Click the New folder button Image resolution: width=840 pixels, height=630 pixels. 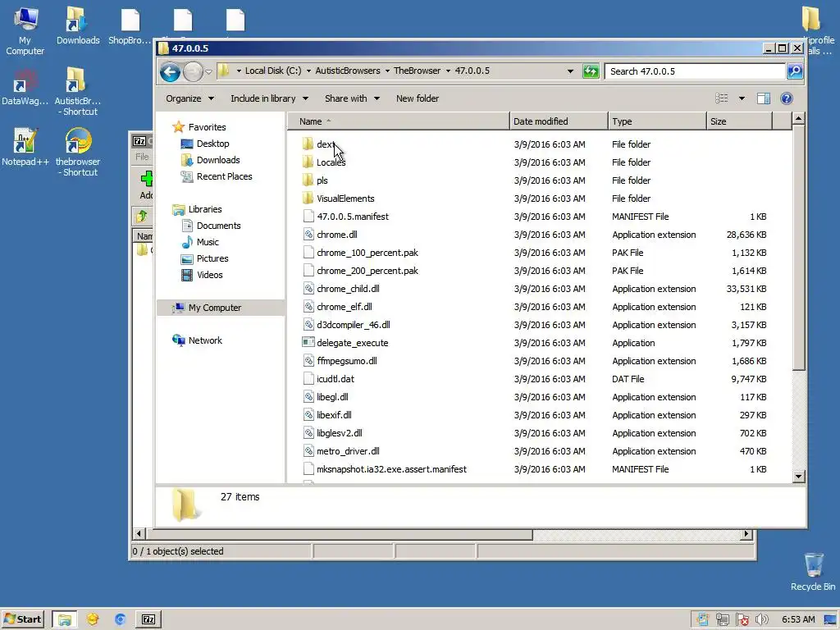(418, 98)
